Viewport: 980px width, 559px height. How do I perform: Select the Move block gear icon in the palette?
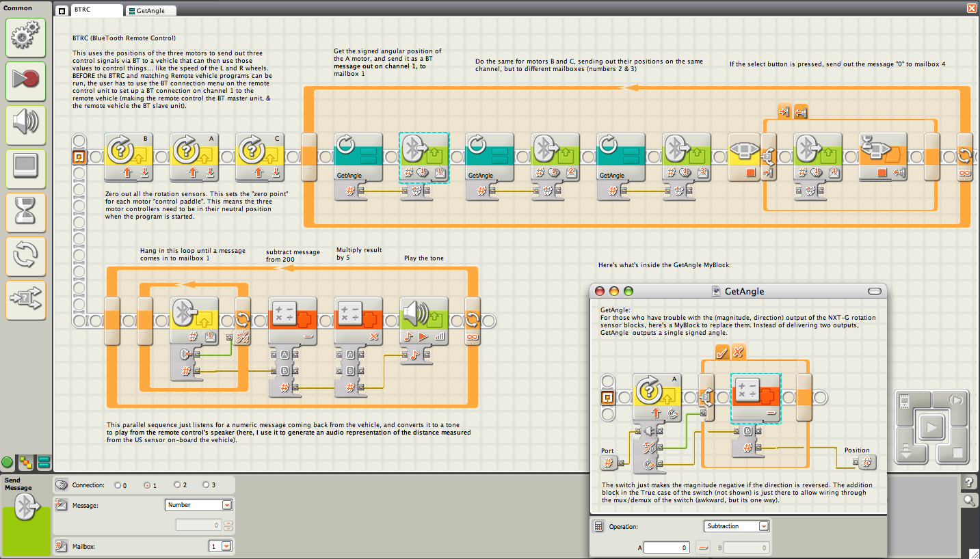[x=26, y=38]
